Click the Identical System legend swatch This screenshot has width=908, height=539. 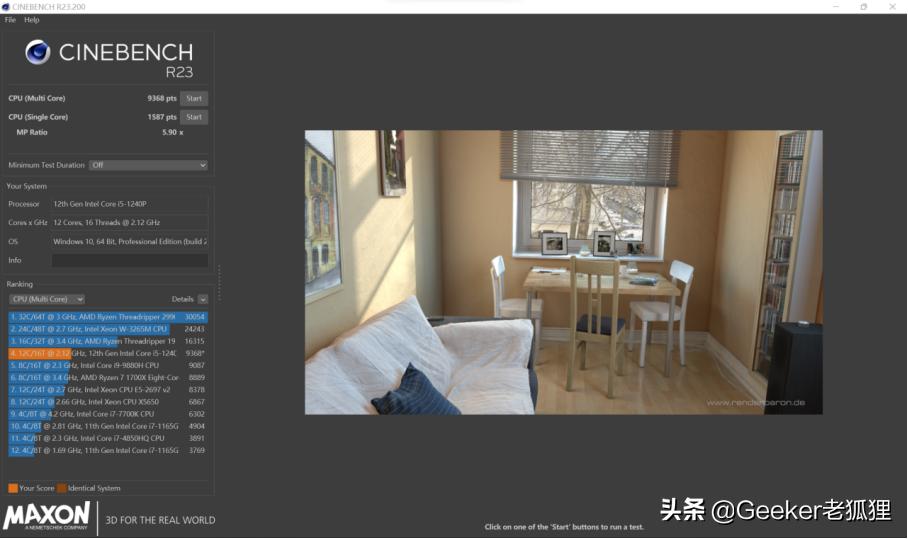[62, 488]
